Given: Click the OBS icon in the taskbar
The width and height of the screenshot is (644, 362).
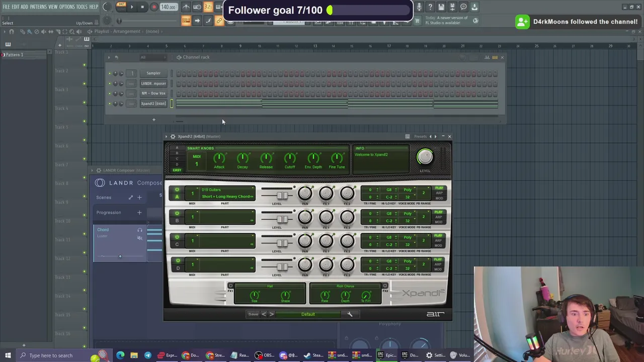Looking at the screenshot, I should 259,355.
